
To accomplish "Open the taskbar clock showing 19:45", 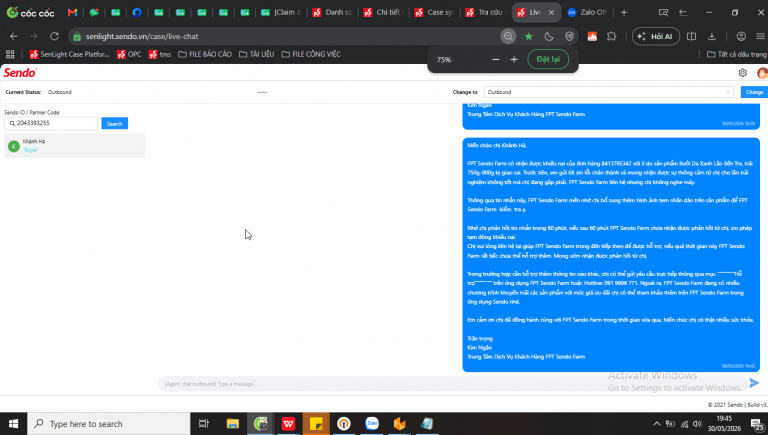I will coord(724,424).
